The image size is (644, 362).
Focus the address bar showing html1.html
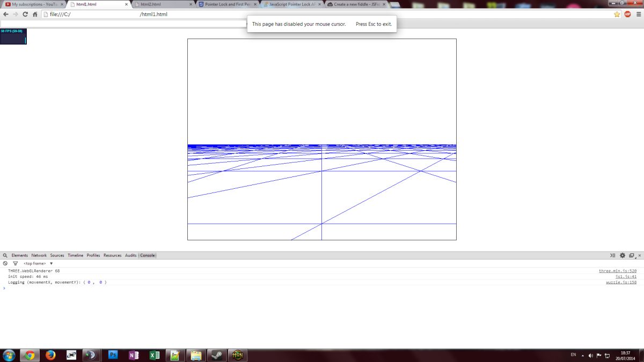(x=330, y=14)
